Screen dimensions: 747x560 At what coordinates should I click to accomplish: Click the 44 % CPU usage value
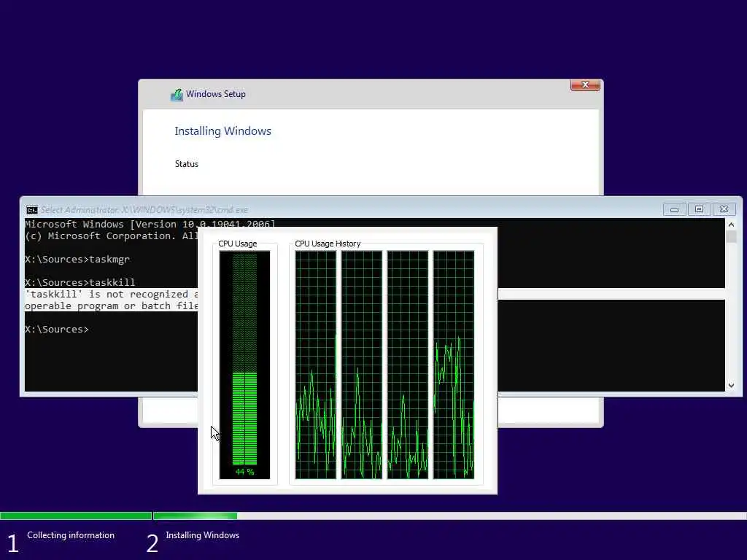point(244,472)
